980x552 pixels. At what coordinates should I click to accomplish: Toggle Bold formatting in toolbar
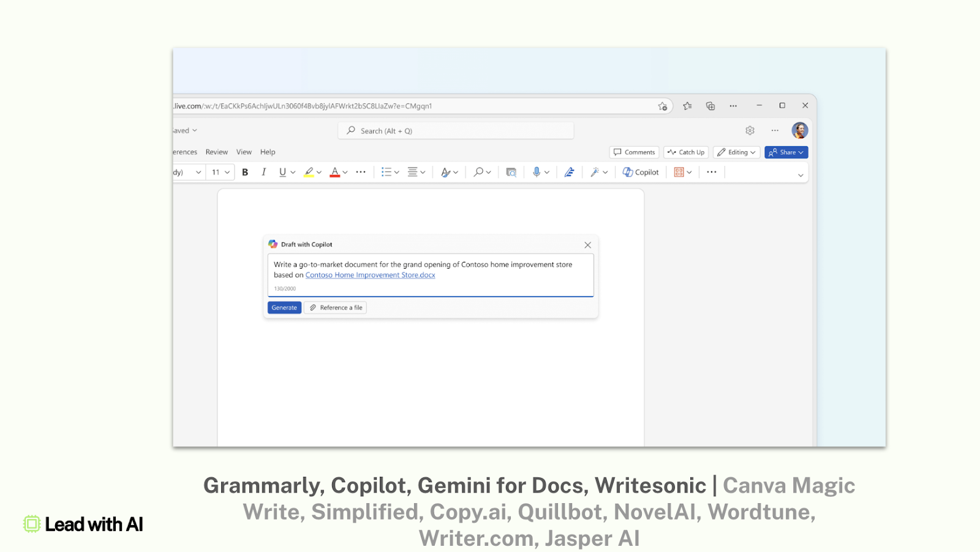point(245,173)
